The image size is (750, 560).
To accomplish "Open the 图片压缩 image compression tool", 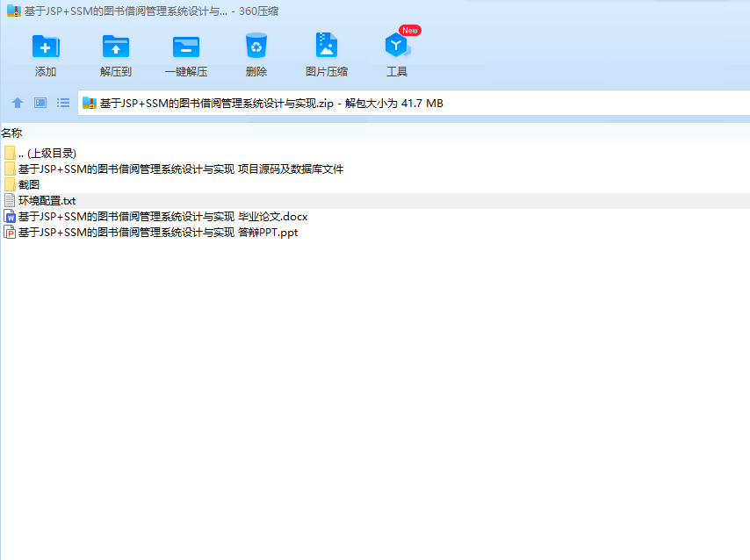I will 327,46.
